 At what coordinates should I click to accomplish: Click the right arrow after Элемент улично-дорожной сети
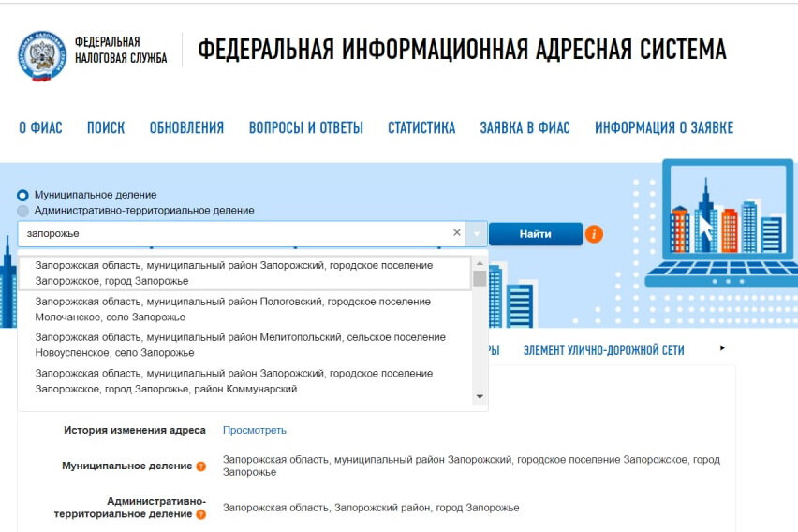click(722, 348)
